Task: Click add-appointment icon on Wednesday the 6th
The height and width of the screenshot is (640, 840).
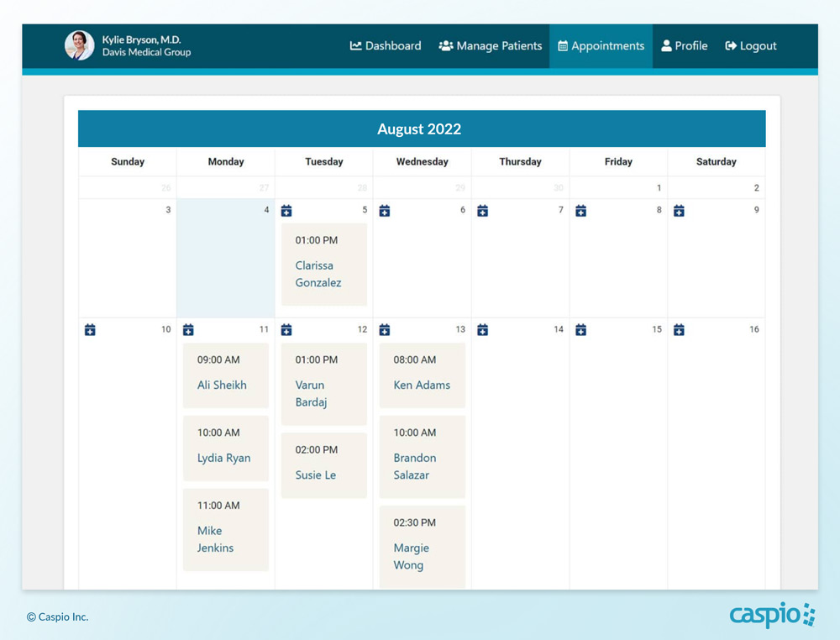Action: coord(385,211)
